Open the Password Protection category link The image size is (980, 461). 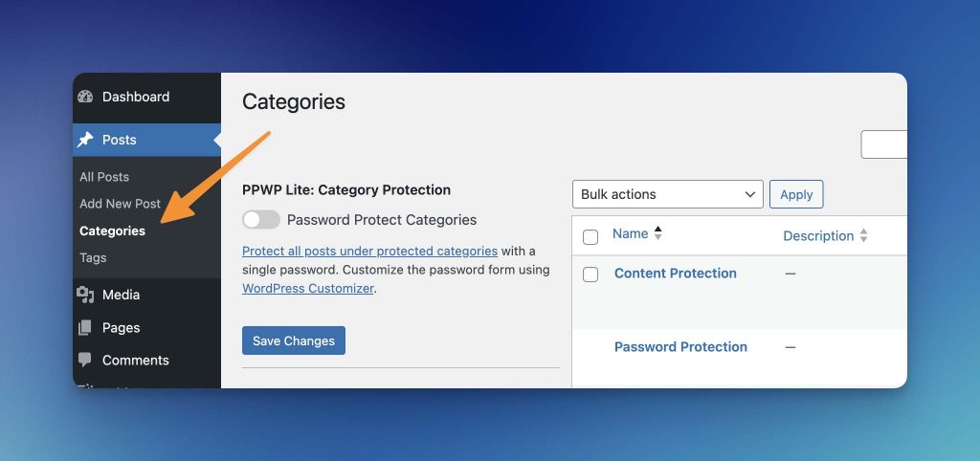680,346
